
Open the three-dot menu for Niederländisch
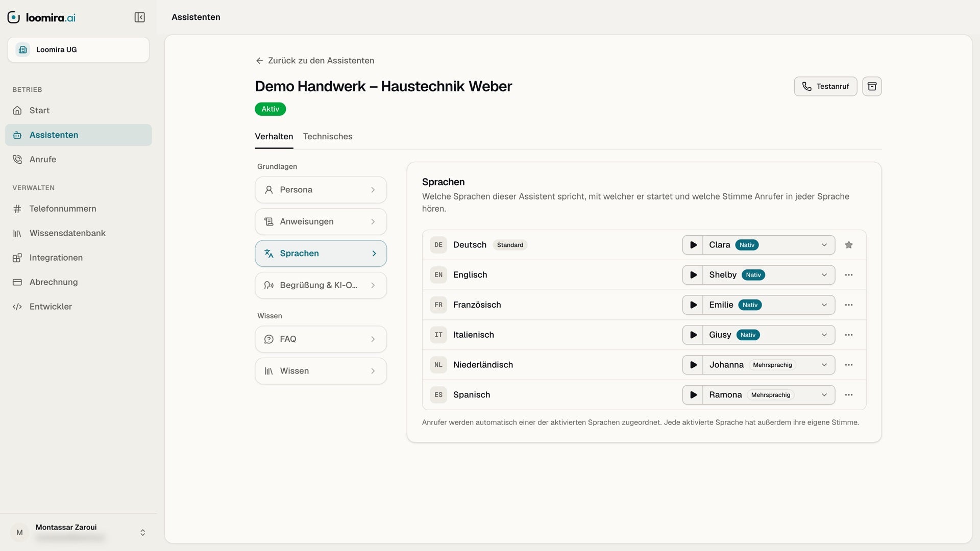tap(849, 365)
